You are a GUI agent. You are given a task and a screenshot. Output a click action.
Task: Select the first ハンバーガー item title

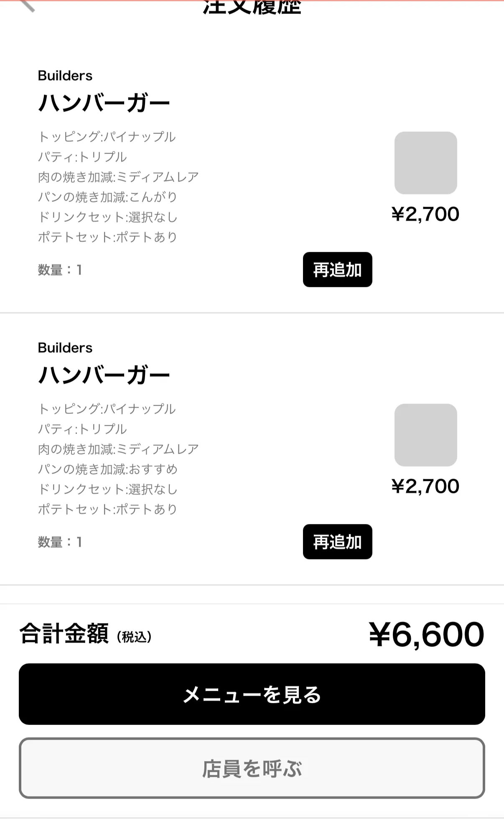coord(104,103)
